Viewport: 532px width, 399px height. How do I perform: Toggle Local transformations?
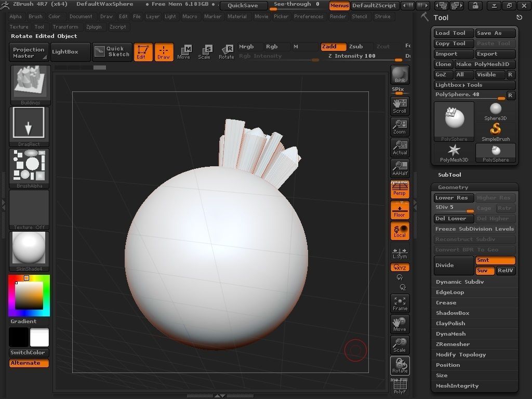point(400,231)
